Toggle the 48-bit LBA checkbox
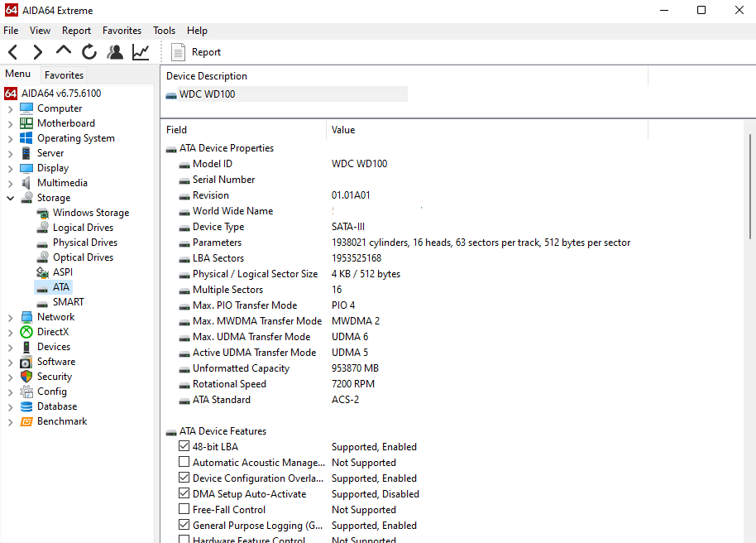 (184, 446)
